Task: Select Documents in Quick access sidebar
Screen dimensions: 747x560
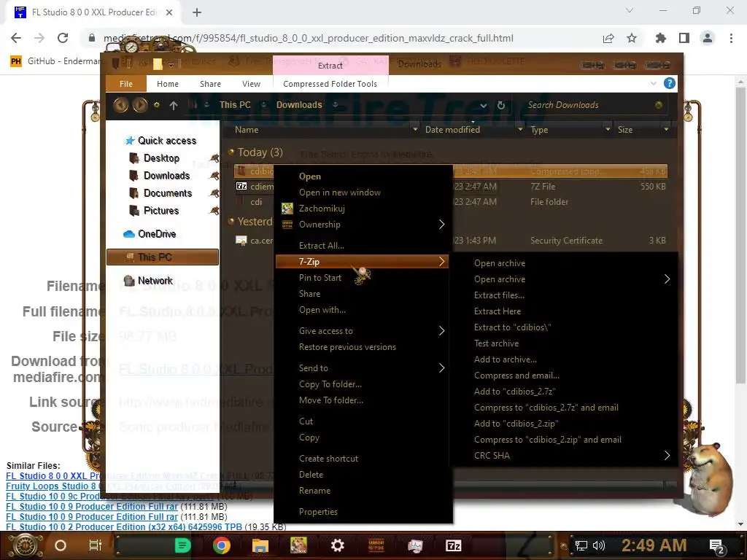Action: (x=168, y=192)
